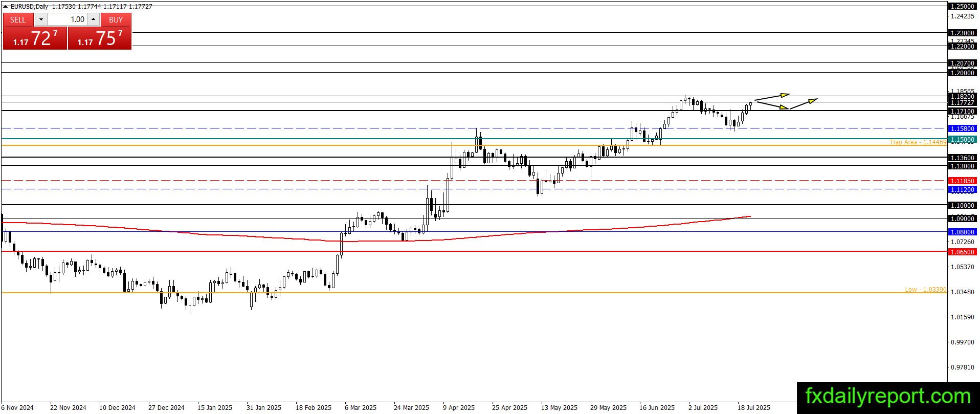
Task: Click the blue 1.15800 price label
Action: pos(962,128)
